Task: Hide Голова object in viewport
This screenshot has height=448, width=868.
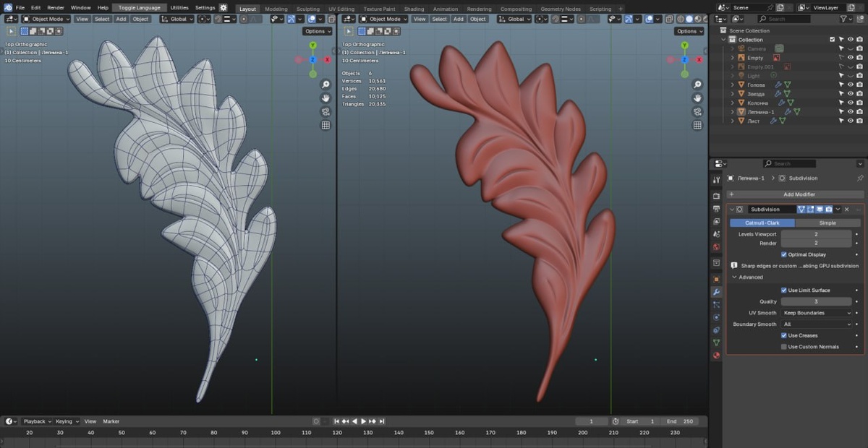Action: (851, 85)
